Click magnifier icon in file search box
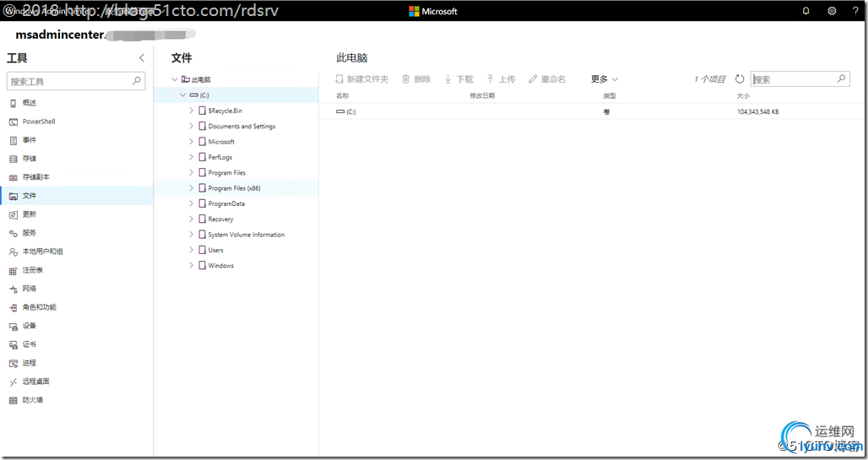Image resolution: width=868 pixels, height=460 pixels. tap(842, 78)
